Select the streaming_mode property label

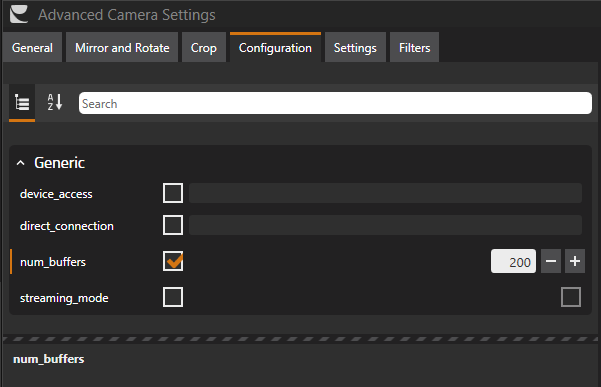[64, 298]
